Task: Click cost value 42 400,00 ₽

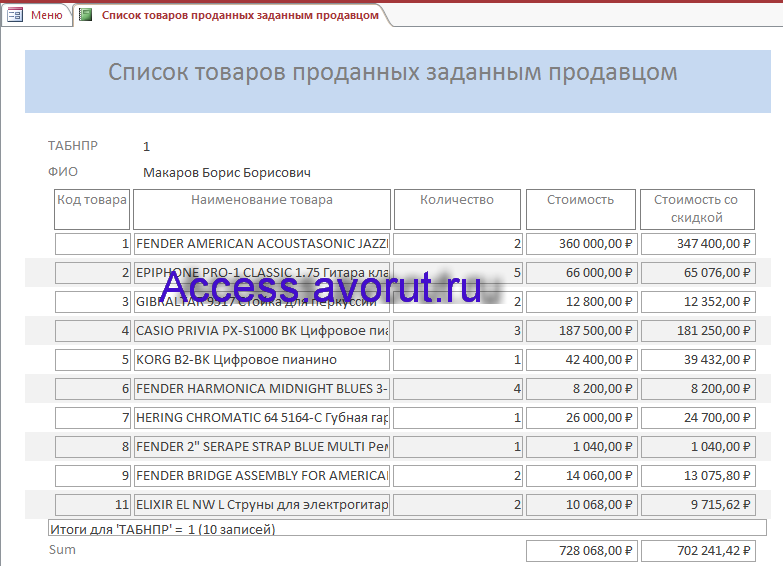Action: point(581,360)
